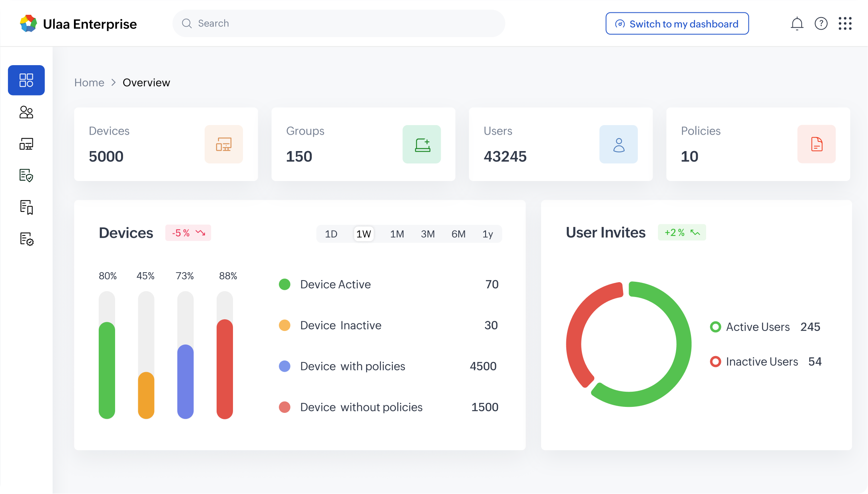The image size is (868, 494).
Task: Click the Device Inactive orange legend dot
Action: (285, 325)
